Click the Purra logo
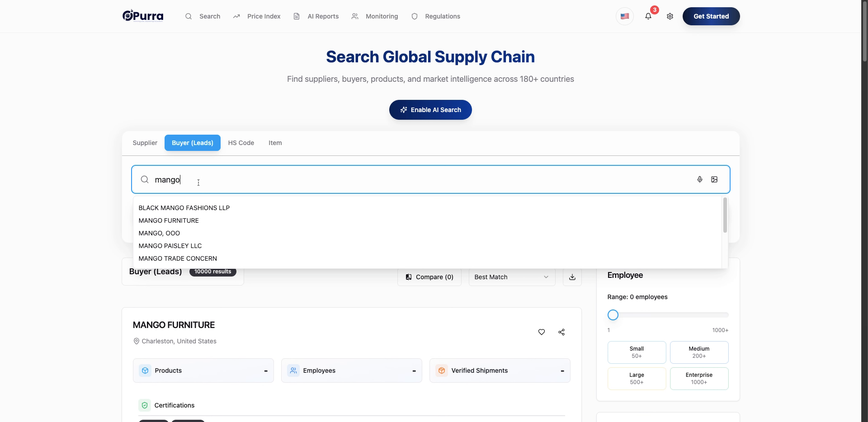868x422 pixels. (x=143, y=16)
